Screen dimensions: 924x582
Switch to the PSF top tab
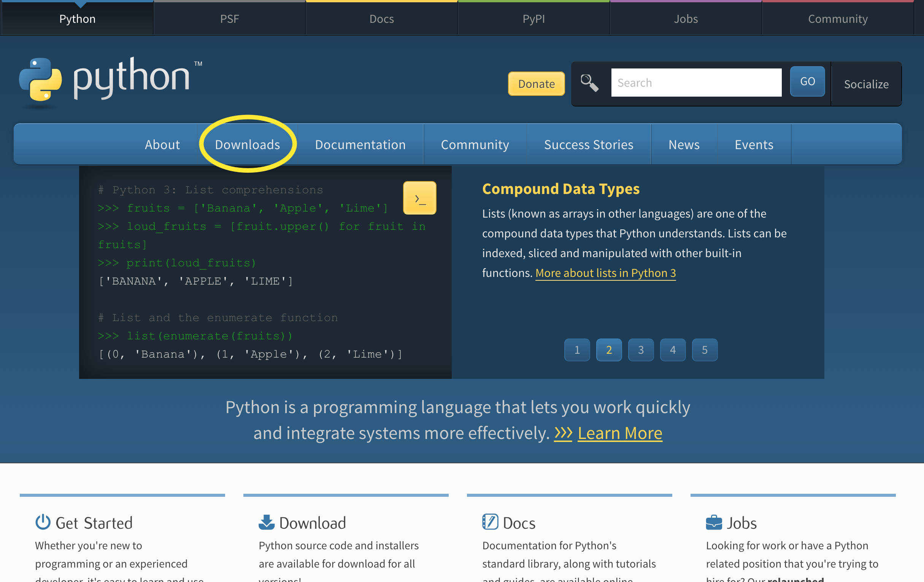coord(229,18)
